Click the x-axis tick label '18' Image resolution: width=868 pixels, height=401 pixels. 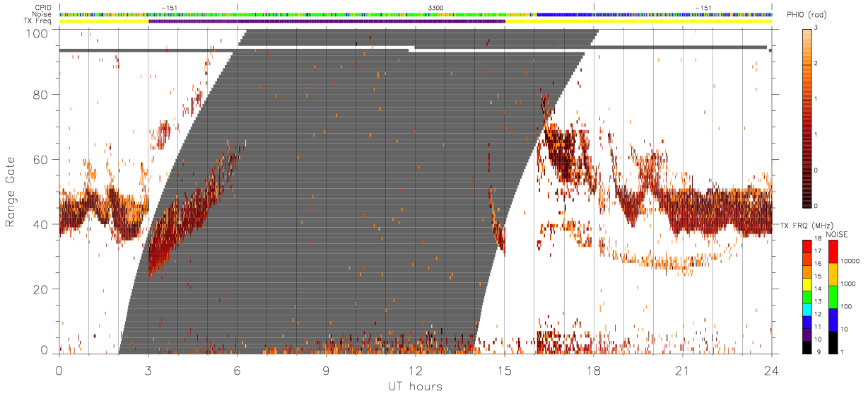click(593, 370)
